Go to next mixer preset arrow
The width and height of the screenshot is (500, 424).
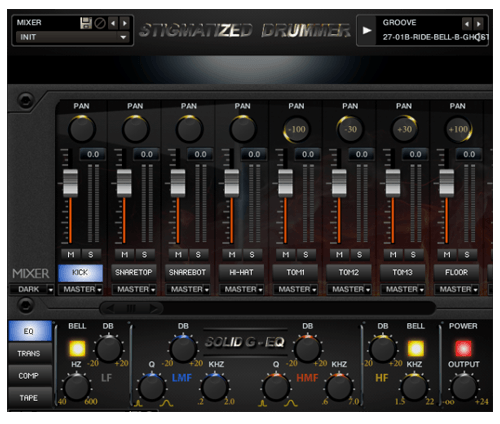pyautogui.click(x=125, y=23)
